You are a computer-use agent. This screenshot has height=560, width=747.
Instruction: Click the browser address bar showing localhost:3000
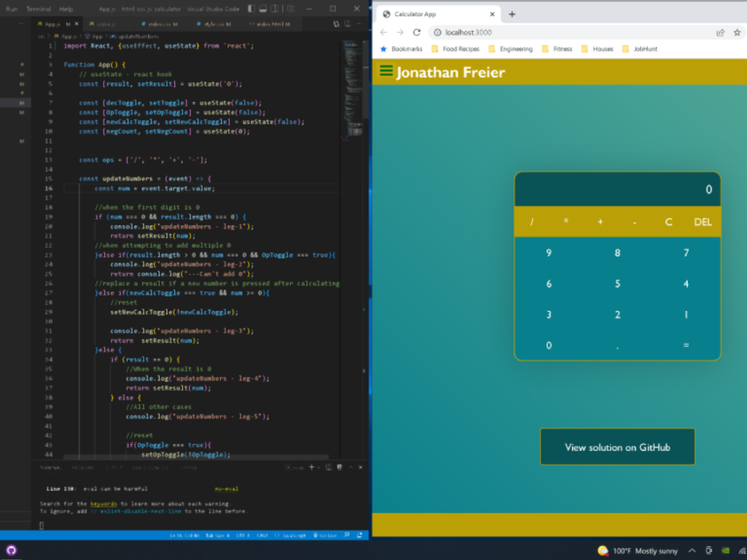(x=572, y=32)
